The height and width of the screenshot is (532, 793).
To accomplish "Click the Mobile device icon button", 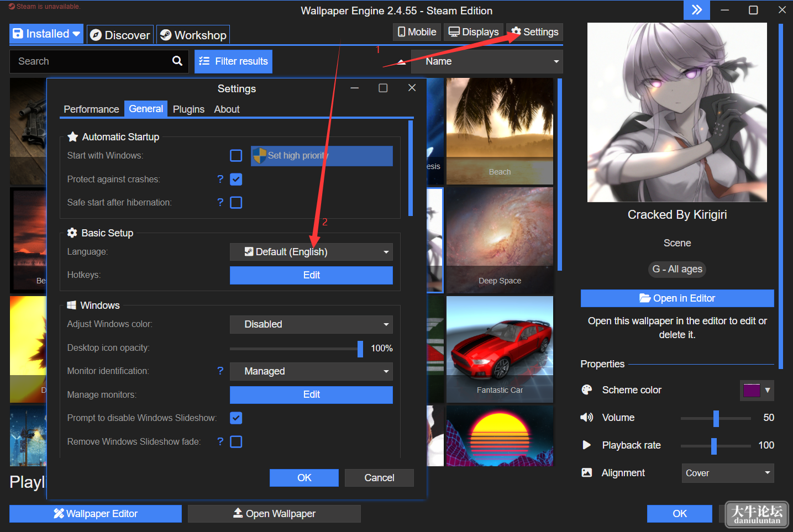I will (417, 32).
